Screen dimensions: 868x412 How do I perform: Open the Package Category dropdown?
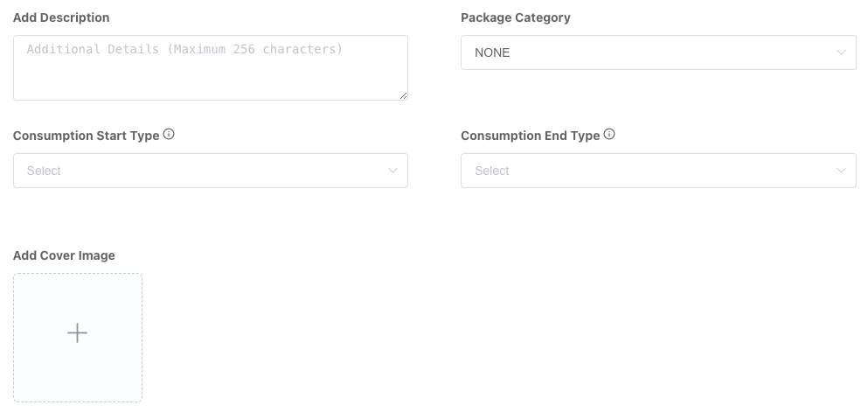point(658,52)
